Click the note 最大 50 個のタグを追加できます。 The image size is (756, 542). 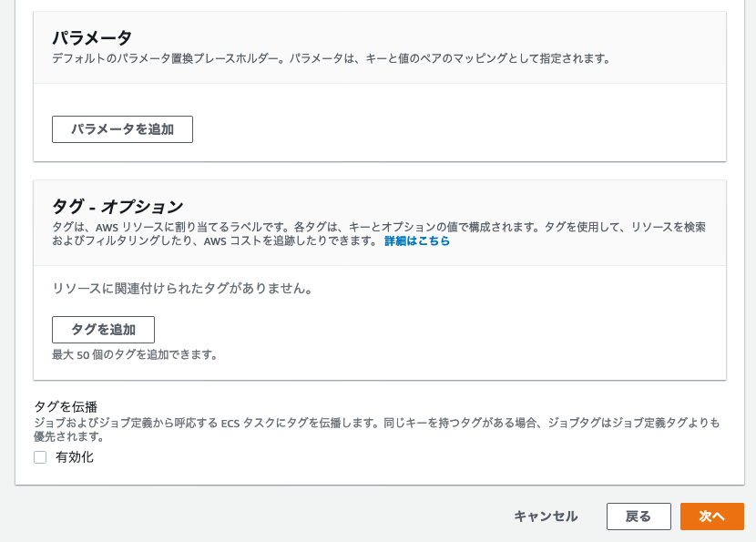tap(135, 355)
